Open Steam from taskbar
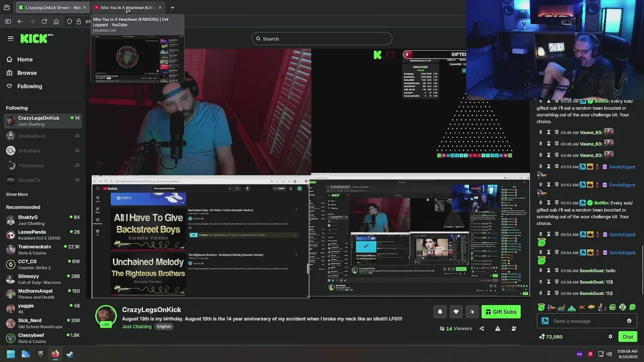Viewport: 644px width, 362px height. tap(69, 354)
